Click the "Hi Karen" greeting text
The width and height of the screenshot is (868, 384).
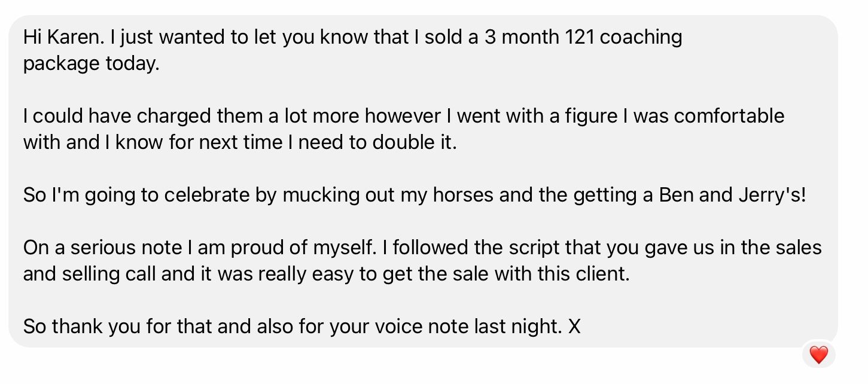pyautogui.click(x=57, y=37)
